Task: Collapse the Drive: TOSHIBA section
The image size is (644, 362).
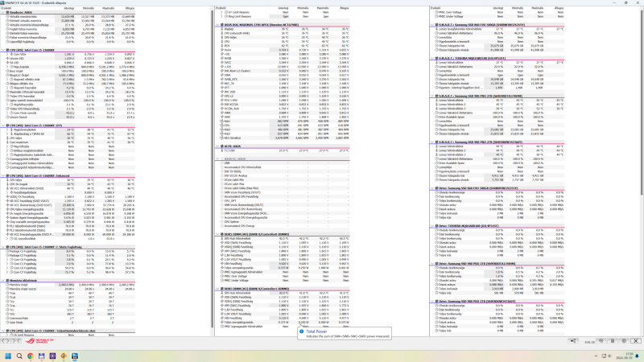Action: point(432,226)
